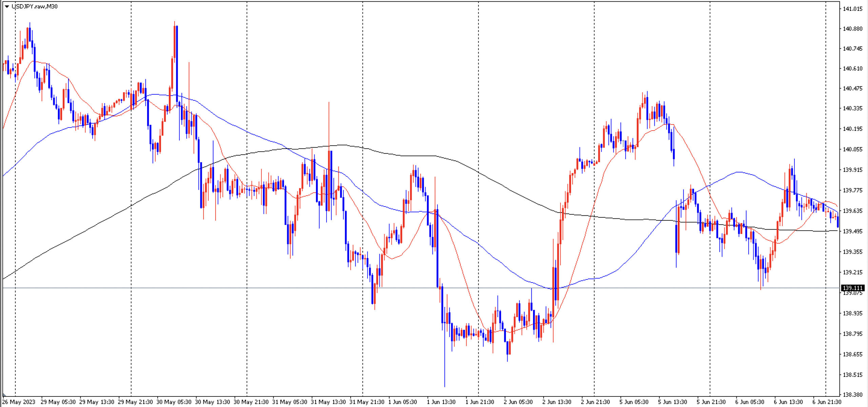Viewport: 868px width, 407px height.
Task: Select the 2 Jun 13:30 time label
Action: tap(557, 402)
